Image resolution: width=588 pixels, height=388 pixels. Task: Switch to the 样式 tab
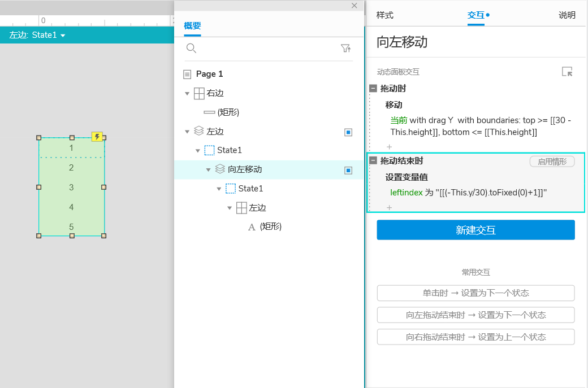point(385,15)
